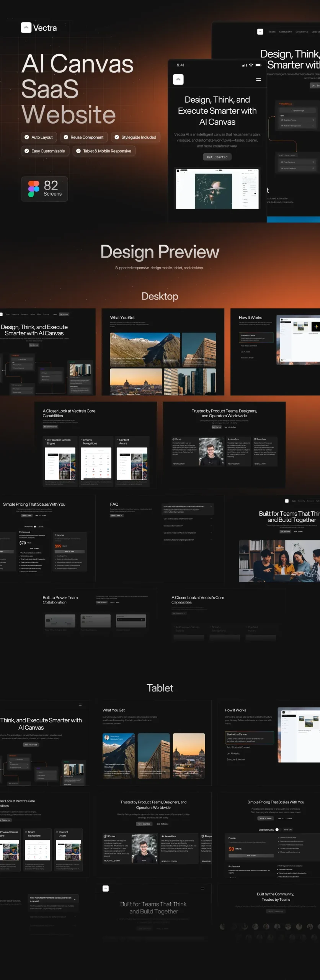Click the Figma logo beside 82 Screens
The image size is (320, 980).
[34, 189]
